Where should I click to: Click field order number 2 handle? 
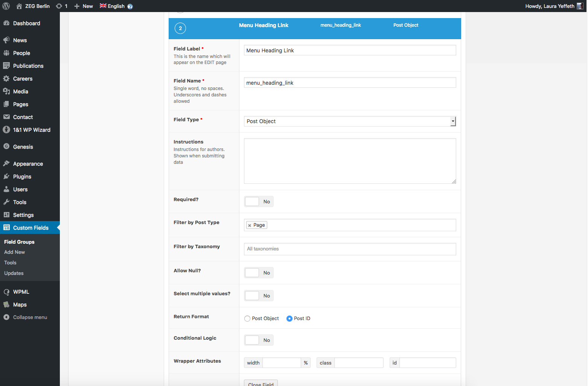(180, 28)
